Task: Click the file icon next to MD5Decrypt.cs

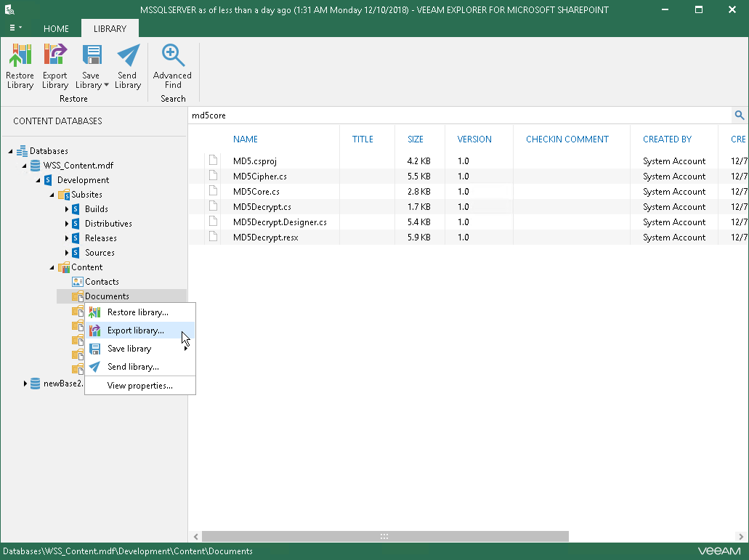Action: (x=213, y=206)
